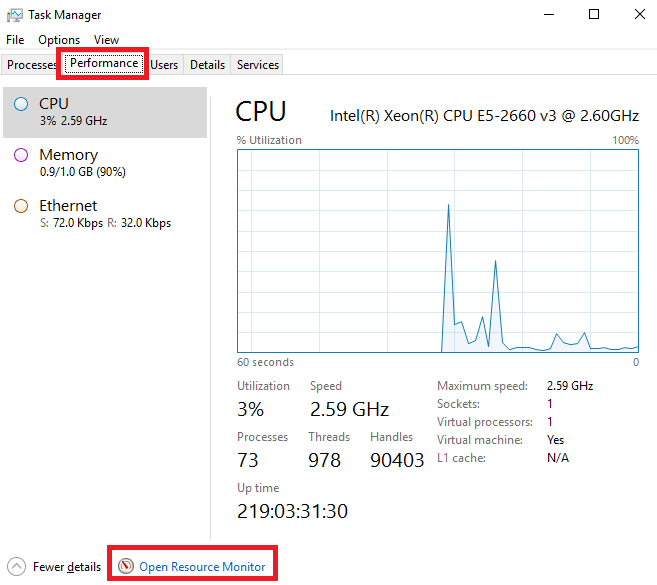The width and height of the screenshot is (657, 585).
Task: Select the Ethernet orange circle icon
Action: (x=21, y=206)
